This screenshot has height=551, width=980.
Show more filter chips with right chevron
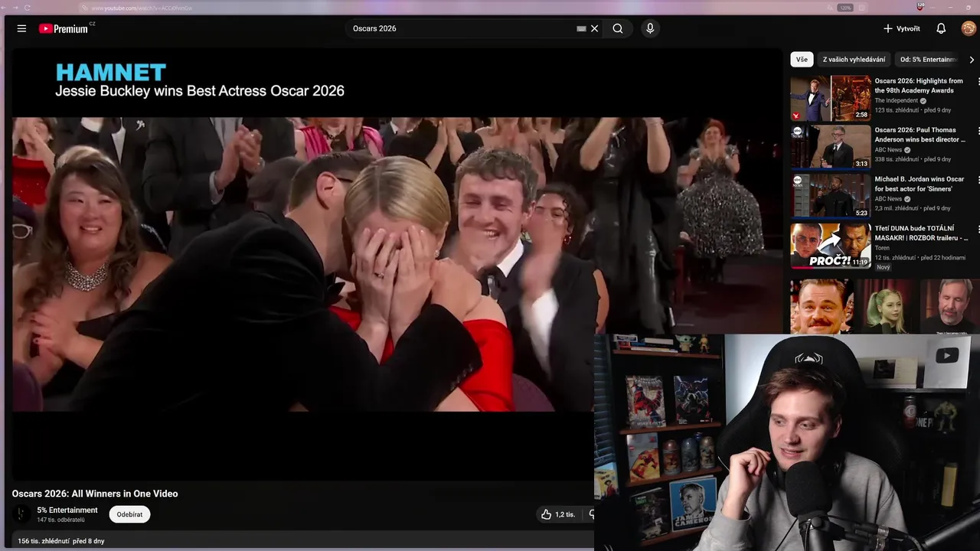972,59
